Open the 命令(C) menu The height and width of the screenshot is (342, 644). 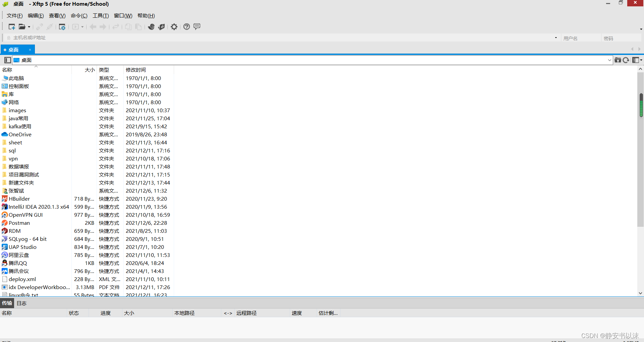click(79, 16)
